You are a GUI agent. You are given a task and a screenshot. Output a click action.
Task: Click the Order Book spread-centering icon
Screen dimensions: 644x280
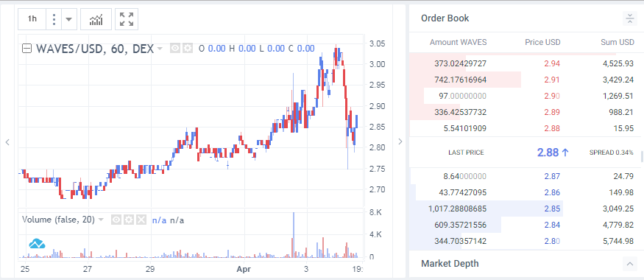(629, 18)
